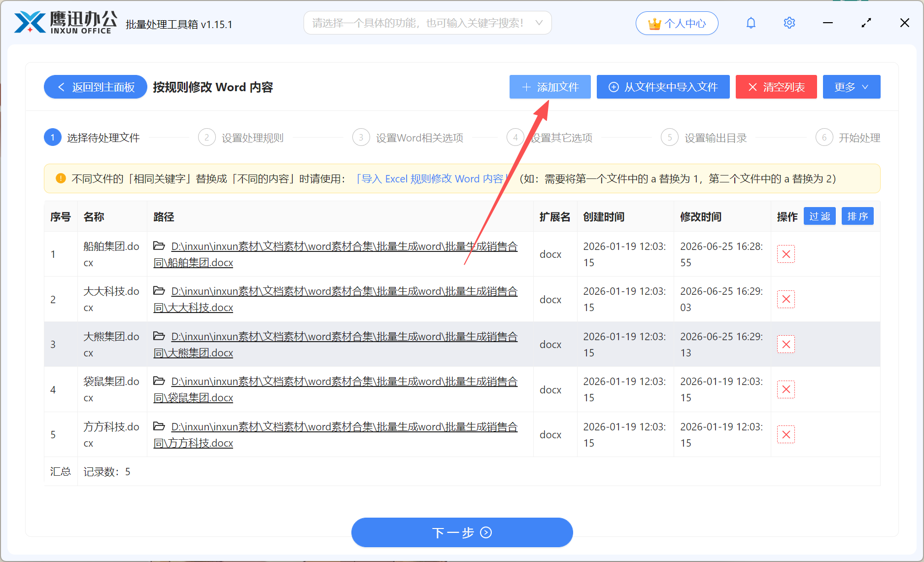
Task: Clear the list with 清空列表
Action: (x=776, y=87)
